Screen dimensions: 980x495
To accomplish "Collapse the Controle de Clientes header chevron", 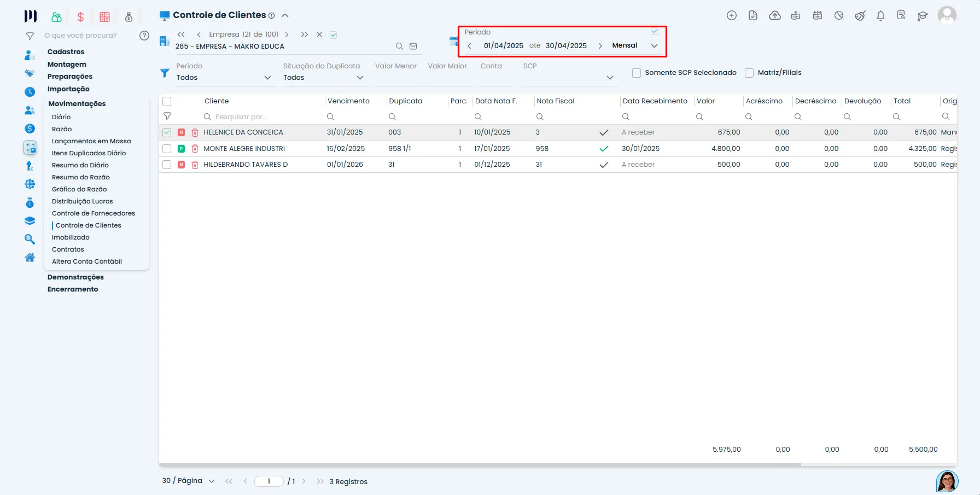I will coord(285,16).
